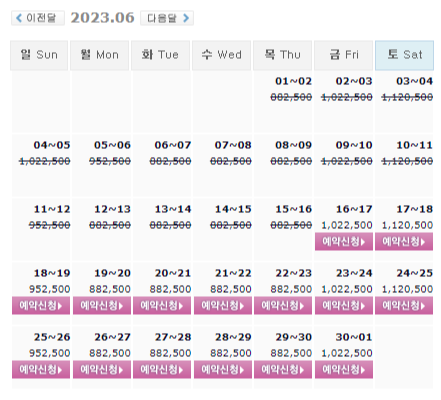Click the 882,500 price under 22~23
Image resolution: width=441 pixels, height=400 pixels.
291,289
